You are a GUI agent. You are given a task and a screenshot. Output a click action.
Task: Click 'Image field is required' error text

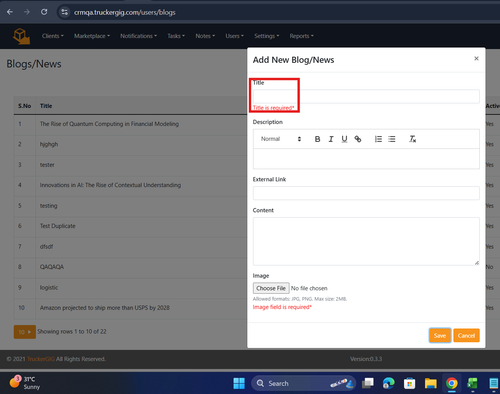282,307
